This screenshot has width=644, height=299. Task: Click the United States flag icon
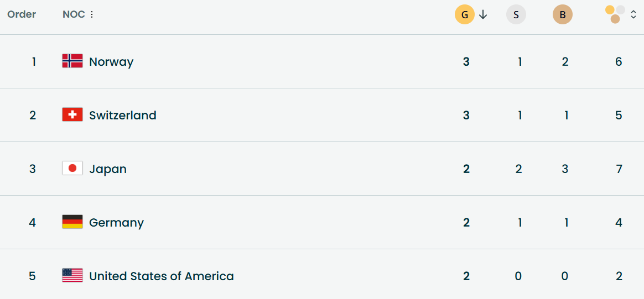coord(72,276)
